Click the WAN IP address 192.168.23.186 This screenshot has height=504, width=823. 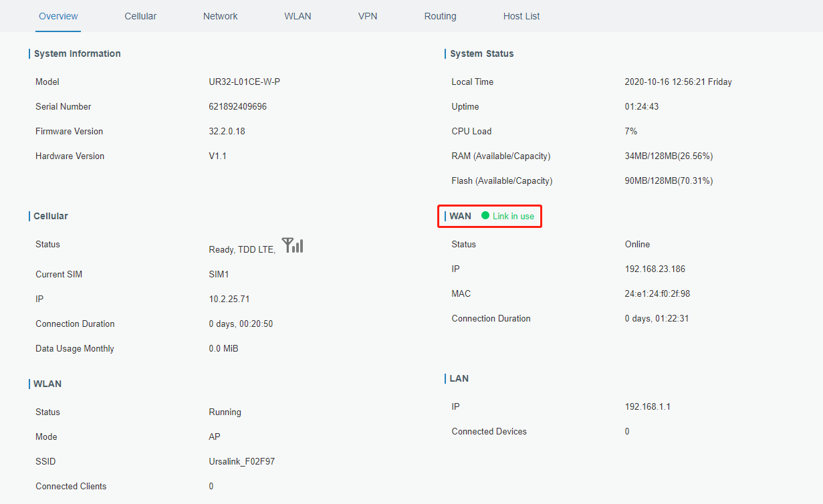click(x=655, y=269)
